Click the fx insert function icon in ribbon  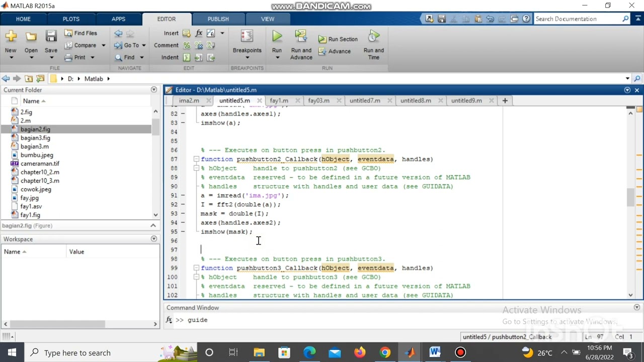click(199, 33)
